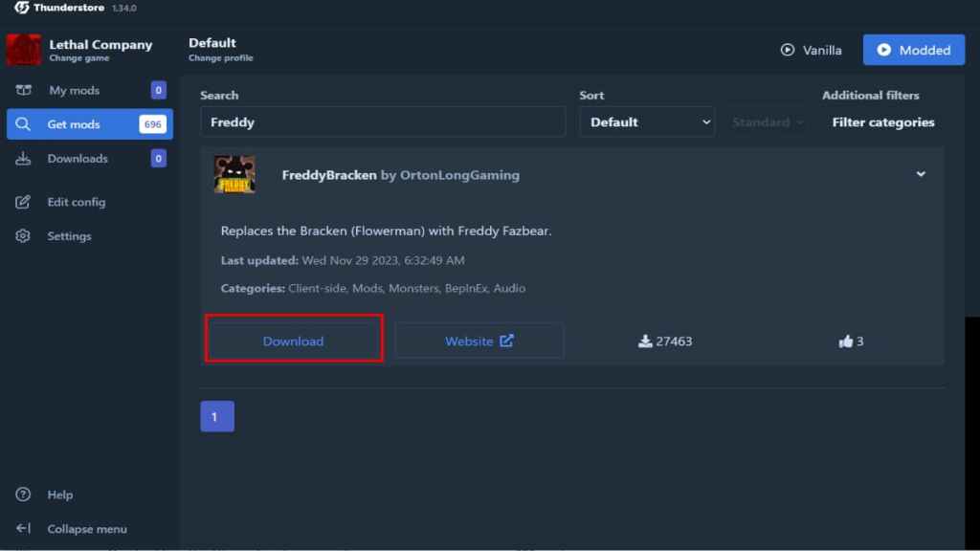Click the Thunderstore logo icon

point(21,8)
